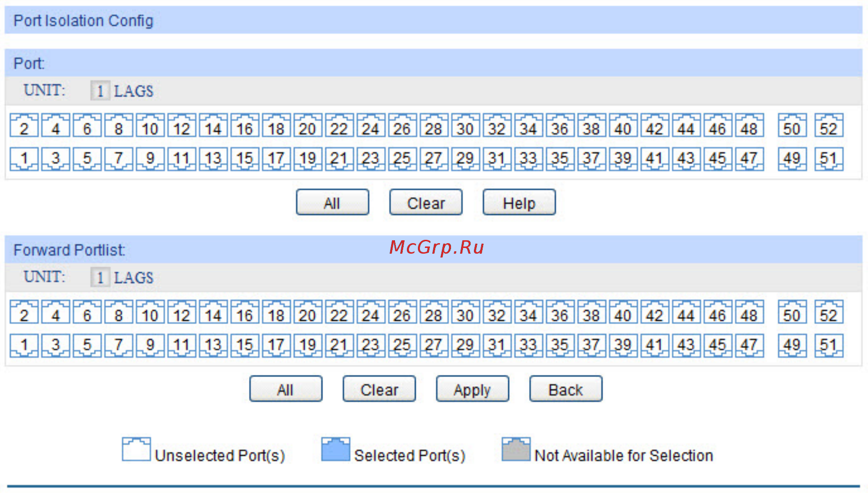Viewport: 868px width, 493px height.
Task: Open LAGS tab in Forward Portlist
Action: (134, 278)
